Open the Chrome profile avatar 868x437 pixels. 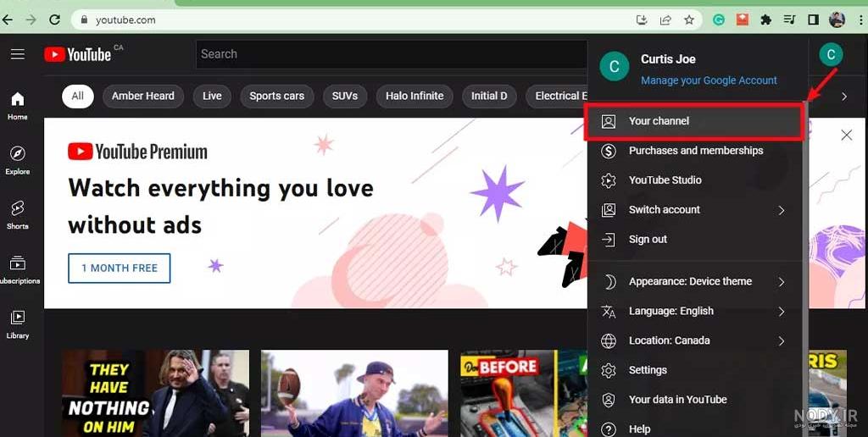coord(837,20)
